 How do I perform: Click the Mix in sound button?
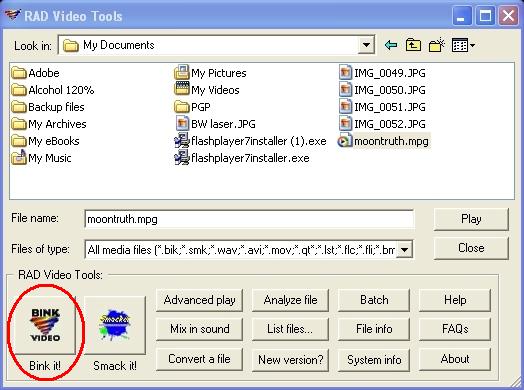(200, 329)
